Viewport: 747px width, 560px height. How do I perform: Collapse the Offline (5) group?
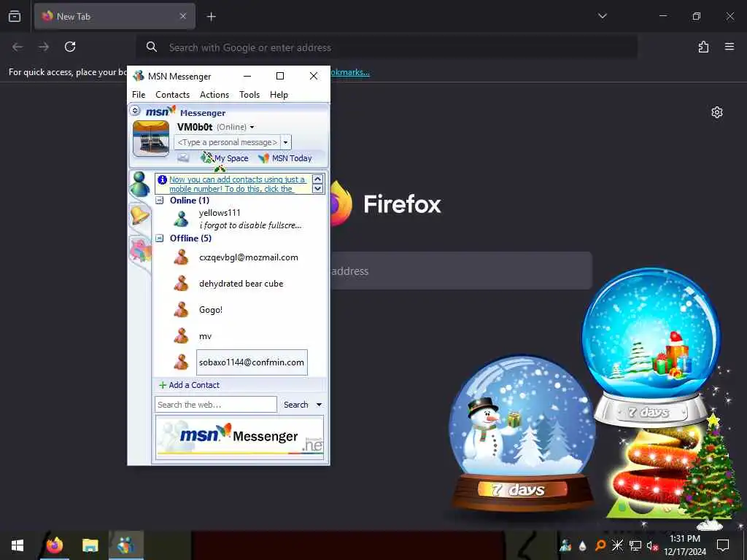point(160,238)
